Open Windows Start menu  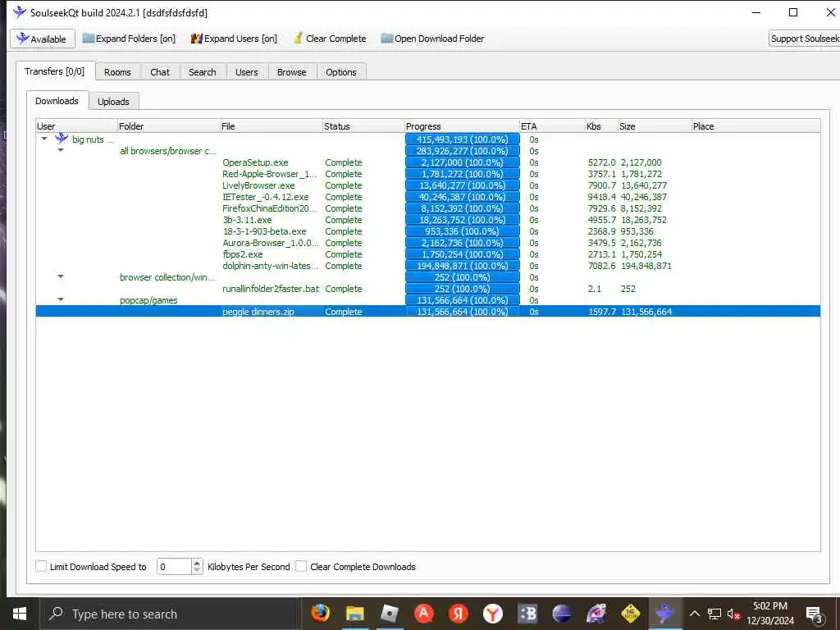click(x=20, y=614)
